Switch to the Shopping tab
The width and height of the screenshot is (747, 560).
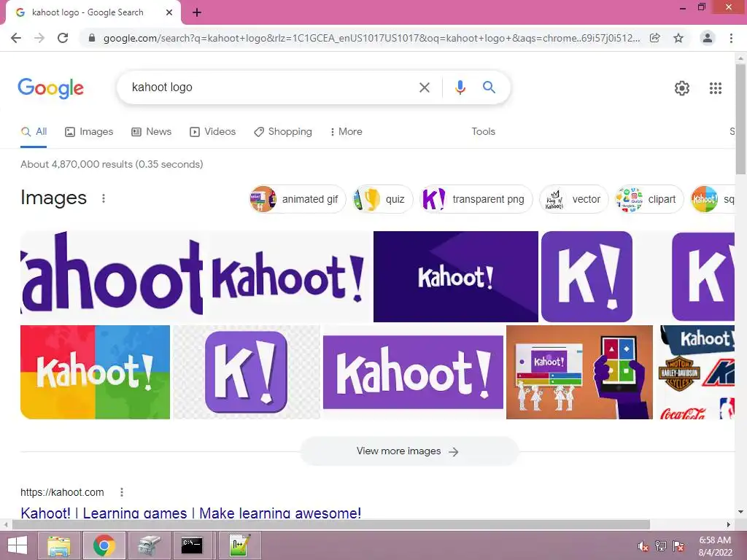coord(283,132)
